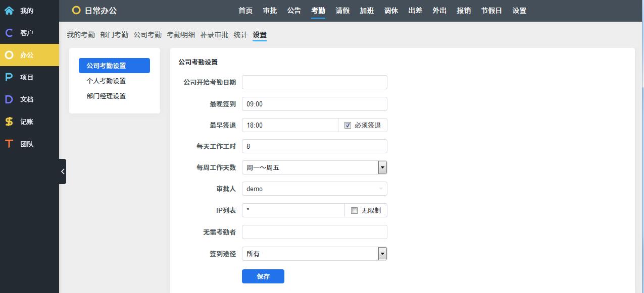This screenshot has width=644, height=293.
Task: Open 公告 in the top menu
Action: click(x=294, y=11)
